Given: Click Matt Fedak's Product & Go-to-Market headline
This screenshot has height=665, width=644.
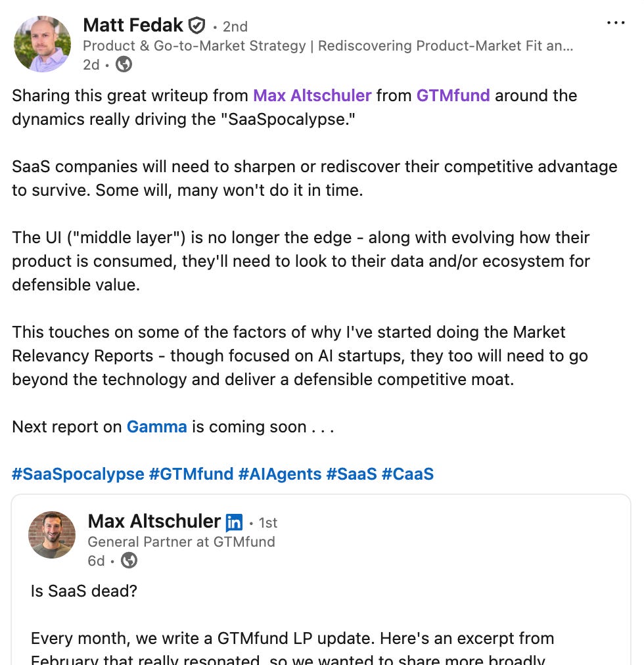Looking at the screenshot, I should [328, 46].
